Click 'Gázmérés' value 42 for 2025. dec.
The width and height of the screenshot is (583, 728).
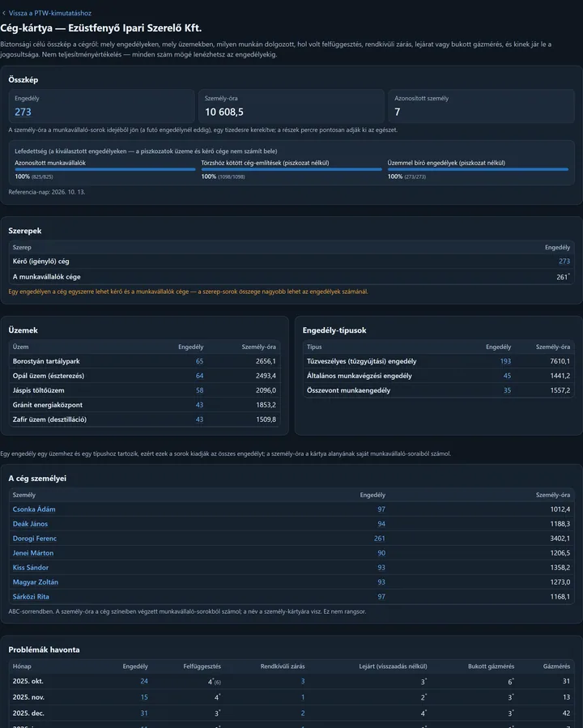coord(566,713)
